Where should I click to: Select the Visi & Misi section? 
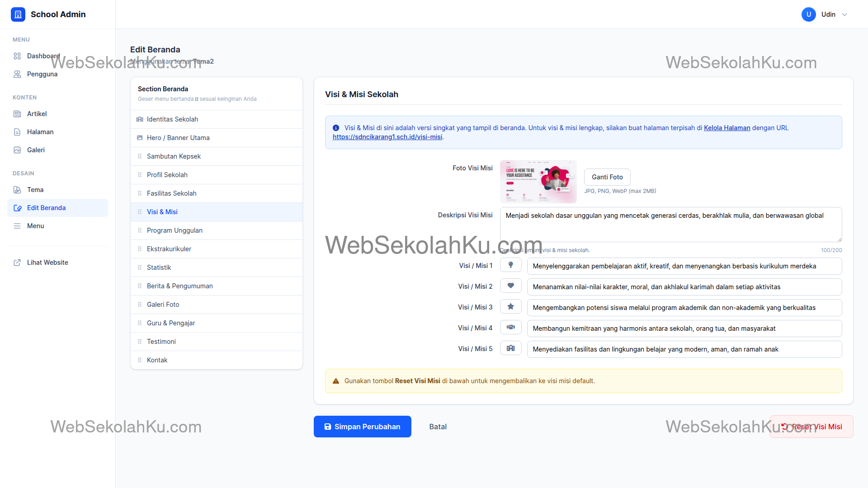coord(217,212)
